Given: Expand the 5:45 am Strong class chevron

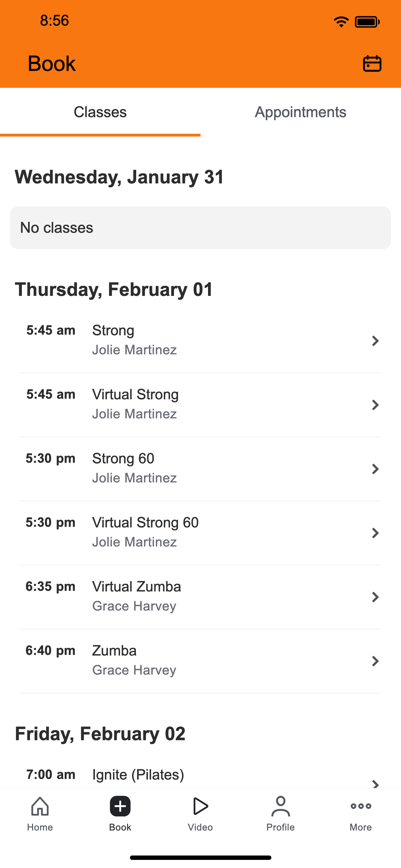Looking at the screenshot, I should [375, 341].
